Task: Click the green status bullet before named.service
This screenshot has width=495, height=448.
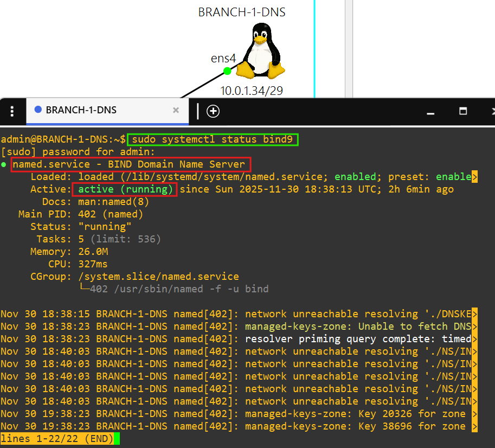Action: (4, 164)
